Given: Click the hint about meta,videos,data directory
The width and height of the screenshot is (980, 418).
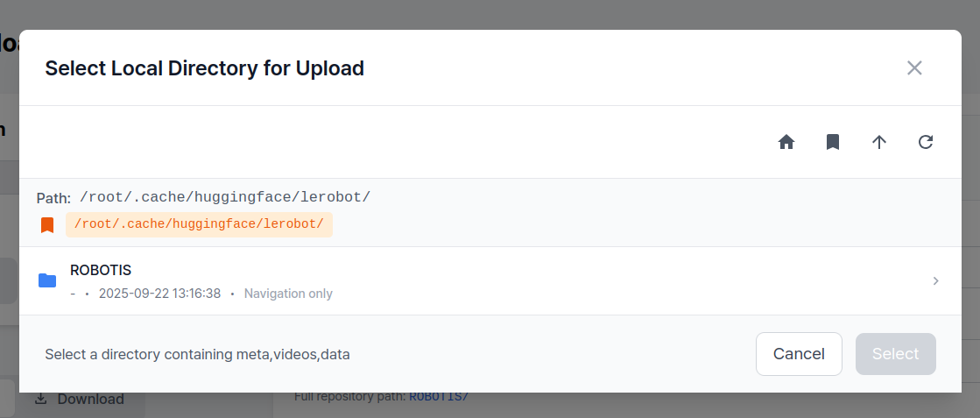Looking at the screenshot, I should tap(197, 354).
